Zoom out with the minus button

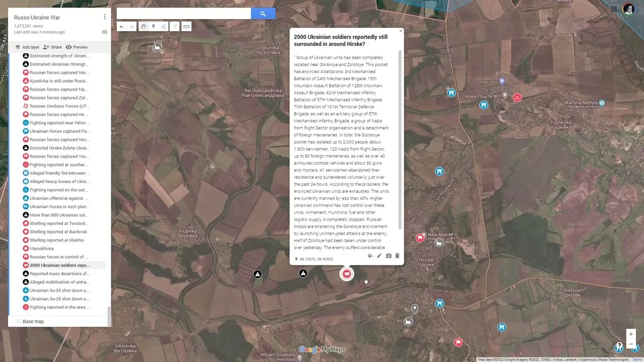631,344
